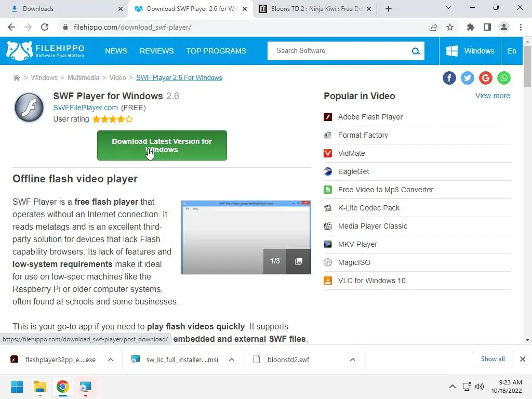The image size is (532, 399).
Task: Reload the page with the refresh icon
Action: pyautogui.click(x=45, y=27)
